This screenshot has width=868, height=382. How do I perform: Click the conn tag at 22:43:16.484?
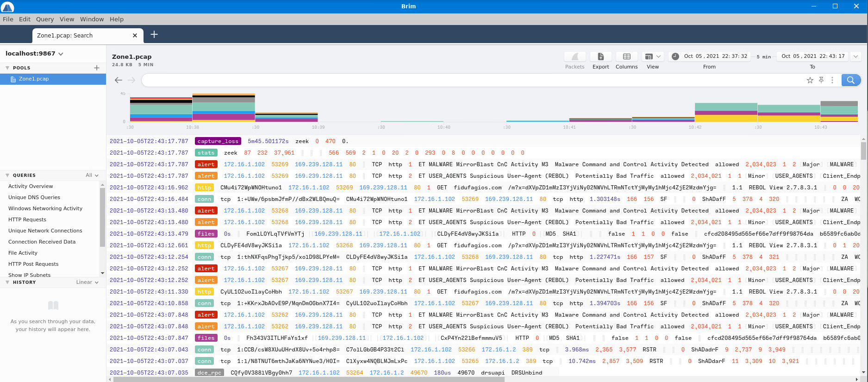204,199
